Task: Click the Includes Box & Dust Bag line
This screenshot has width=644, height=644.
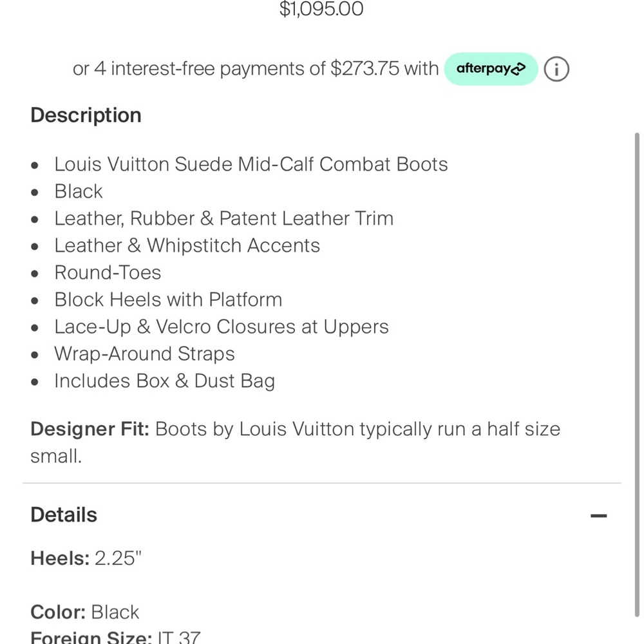Action: click(164, 381)
